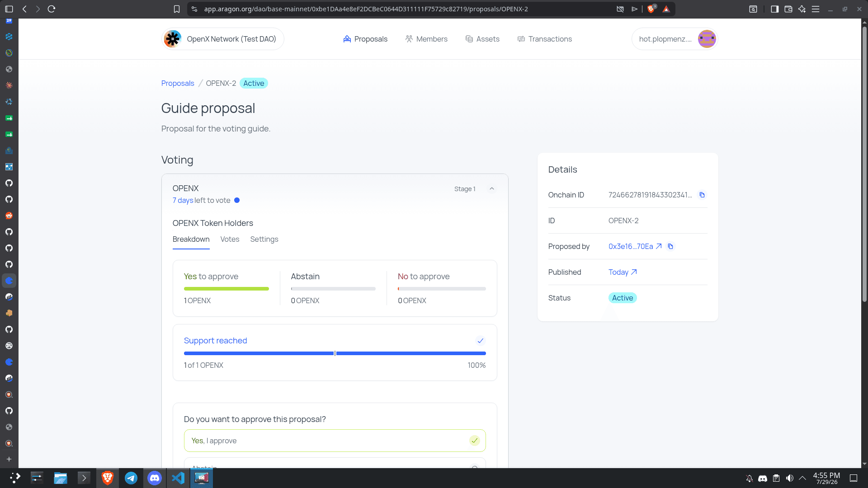Click the 'Guide proposal' title text
Image resolution: width=868 pixels, height=488 pixels.
tap(208, 108)
